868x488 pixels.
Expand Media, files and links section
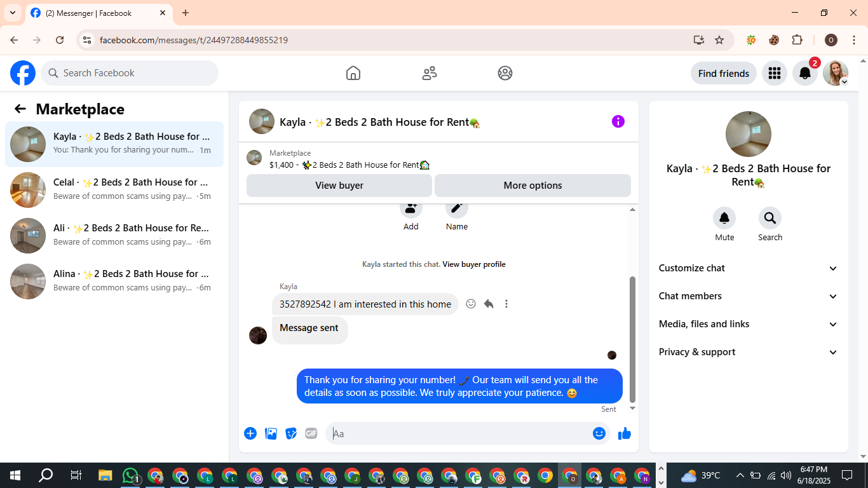(x=748, y=324)
